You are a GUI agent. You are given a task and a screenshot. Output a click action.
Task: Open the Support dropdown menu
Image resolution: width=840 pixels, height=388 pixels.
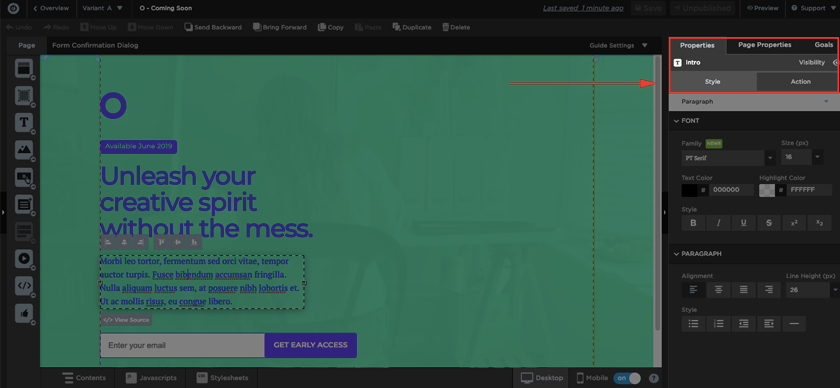click(x=813, y=8)
